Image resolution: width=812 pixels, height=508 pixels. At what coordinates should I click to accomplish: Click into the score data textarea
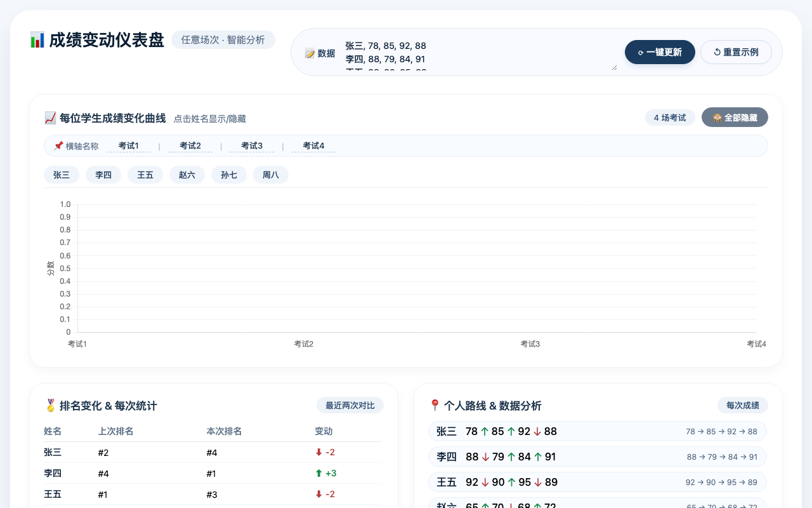click(479, 53)
